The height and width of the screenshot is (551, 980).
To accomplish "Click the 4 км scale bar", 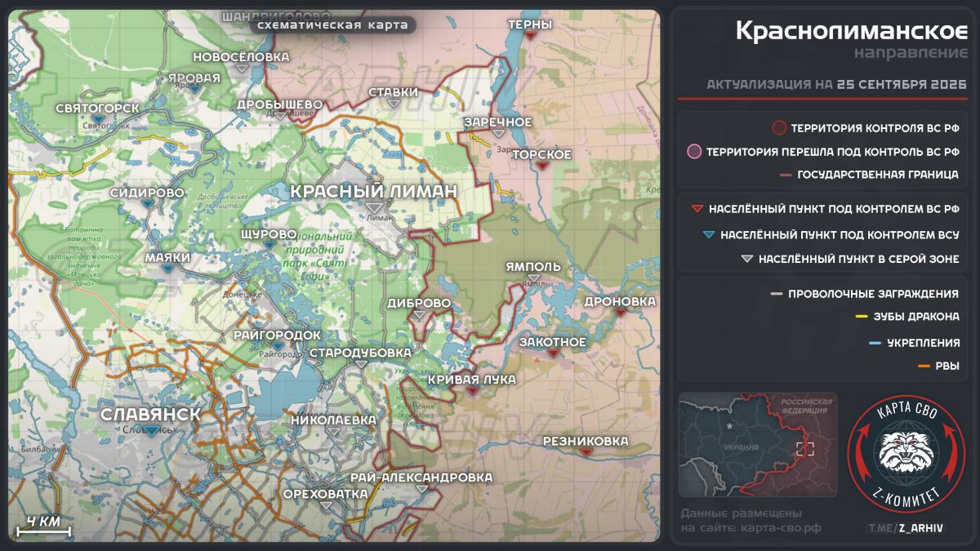I will pyautogui.click(x=44, y=527).
